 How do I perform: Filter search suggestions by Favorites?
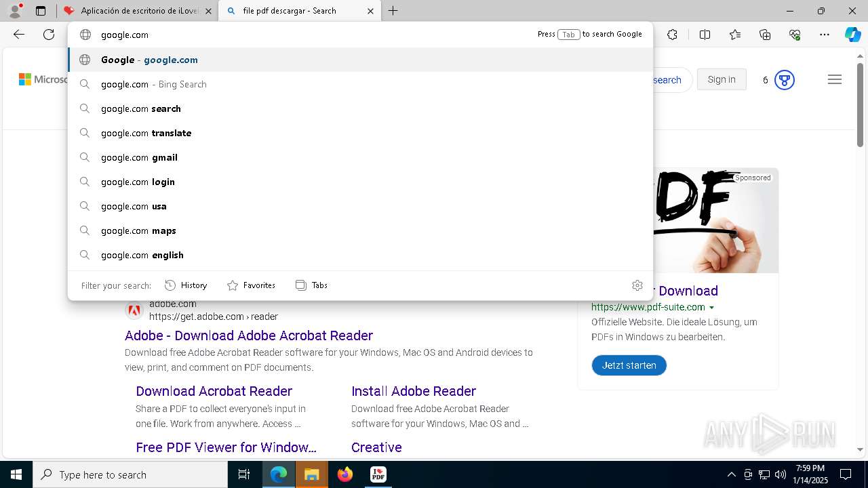(x=251, y=285)
